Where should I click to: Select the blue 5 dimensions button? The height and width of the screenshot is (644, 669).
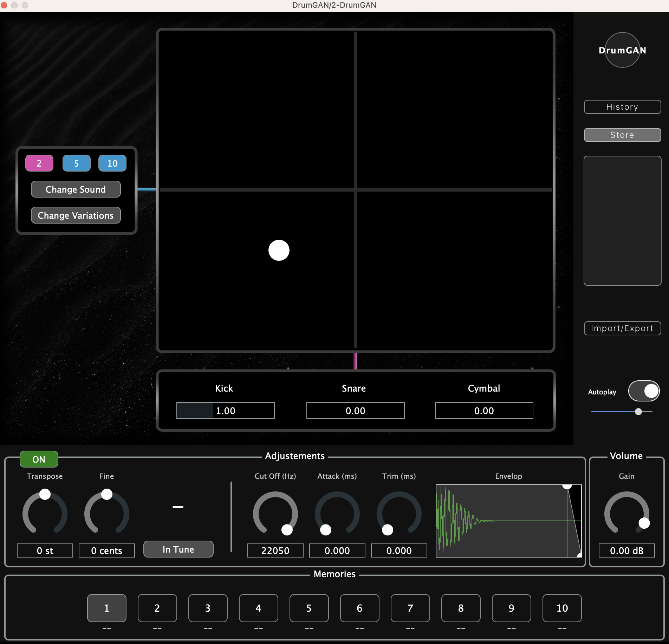pyautogui.click(x=76, y=163)
